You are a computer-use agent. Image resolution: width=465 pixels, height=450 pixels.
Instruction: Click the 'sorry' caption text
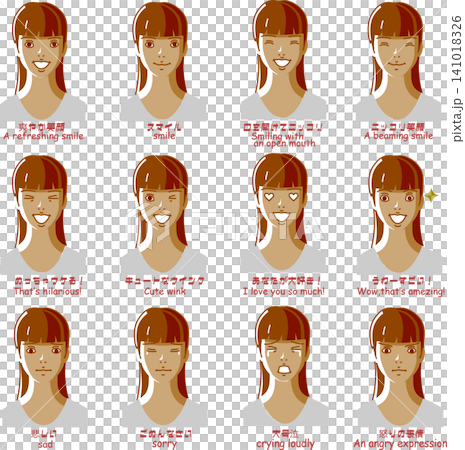(164, 444)
